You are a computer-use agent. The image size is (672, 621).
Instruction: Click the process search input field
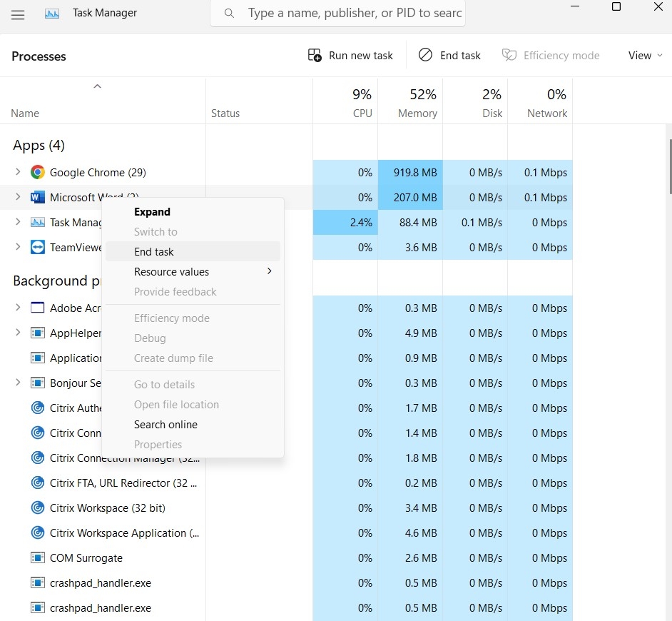click(337, 14)
